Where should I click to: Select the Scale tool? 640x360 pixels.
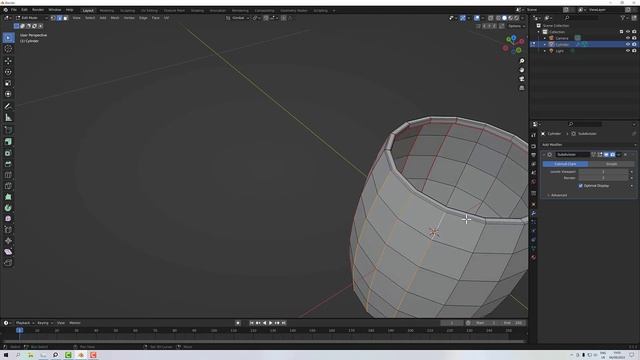[8, 83]
